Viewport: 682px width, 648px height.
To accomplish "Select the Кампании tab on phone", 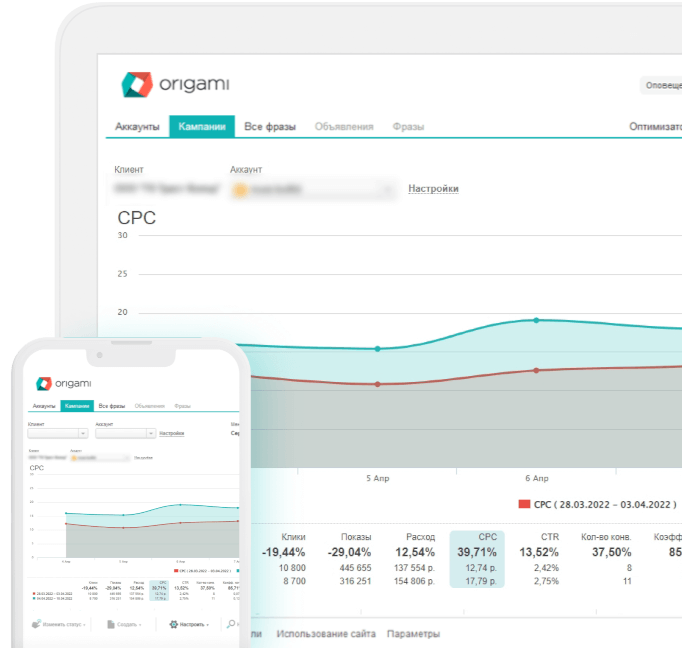I will coord(77,406).
